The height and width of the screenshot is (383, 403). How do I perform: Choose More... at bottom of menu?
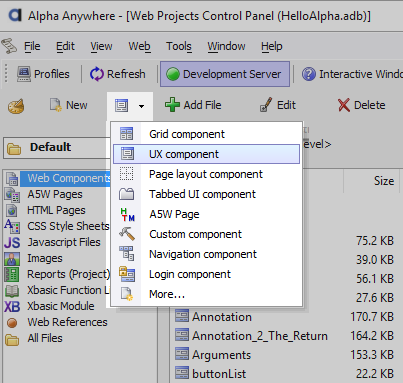(x=206, y=294)
